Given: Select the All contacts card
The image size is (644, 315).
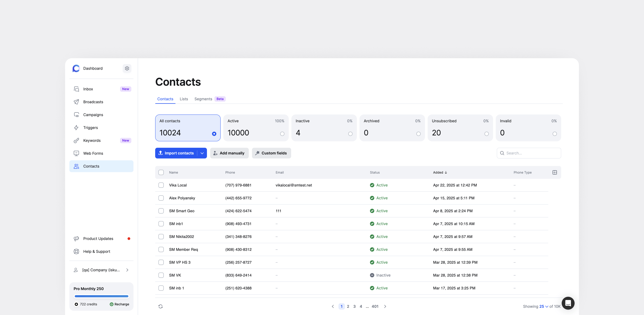Looking at the screenshot, I should (188, 128).
